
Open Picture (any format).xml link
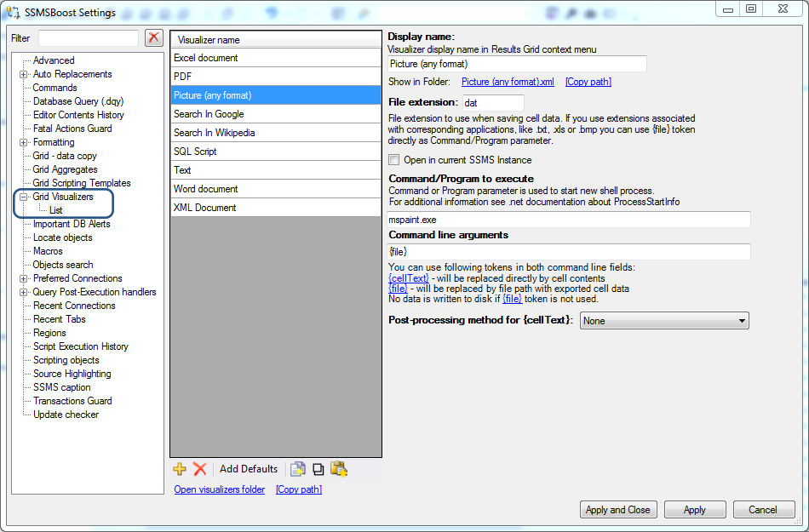pyautogui.click(x=508, y=82)
